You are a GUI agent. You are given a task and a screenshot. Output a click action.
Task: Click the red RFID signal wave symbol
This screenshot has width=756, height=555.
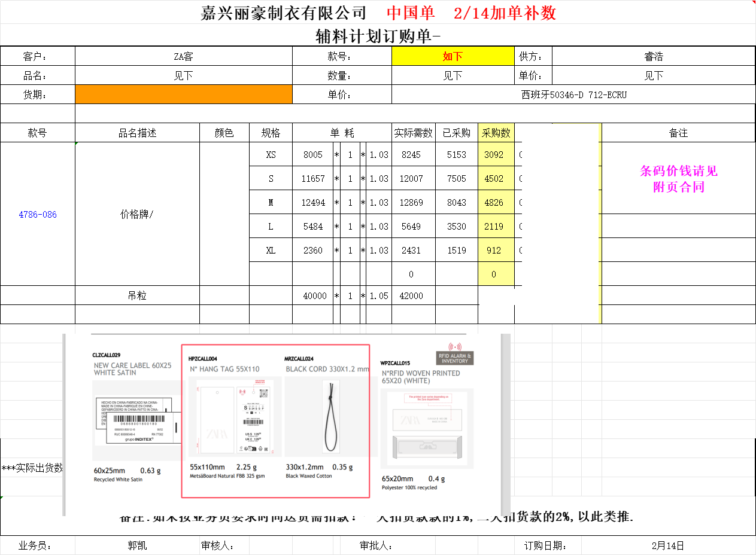click(x=455, y=346)
